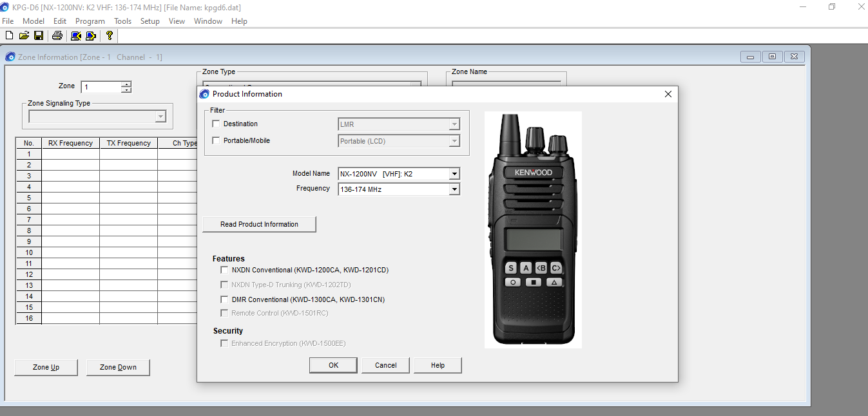The width and height of the screenshot is (868, 416).
Task: Open the View menu
Action: 177,21
